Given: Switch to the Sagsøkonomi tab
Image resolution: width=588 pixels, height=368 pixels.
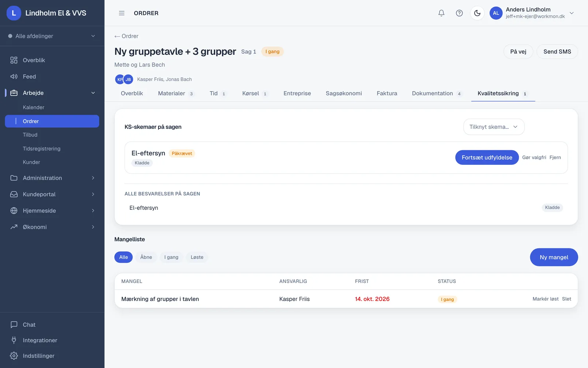Looking at the screenshot, I should point(344,93).
